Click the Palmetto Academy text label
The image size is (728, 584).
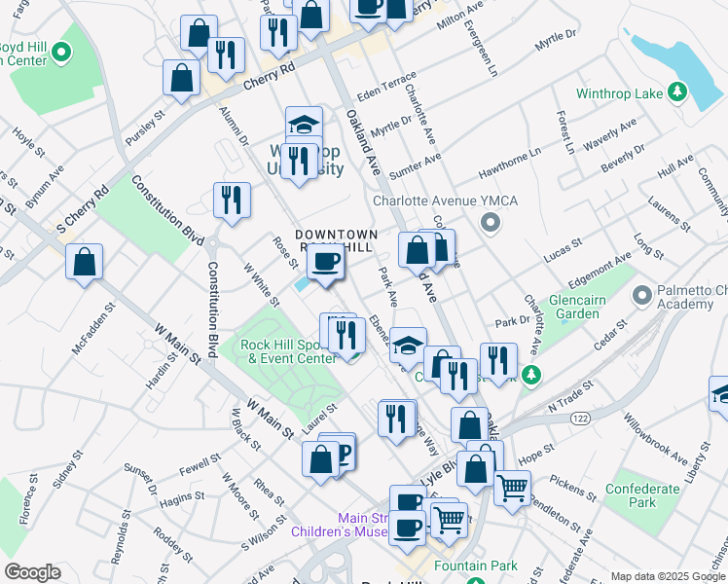click(x=691, y=297)
